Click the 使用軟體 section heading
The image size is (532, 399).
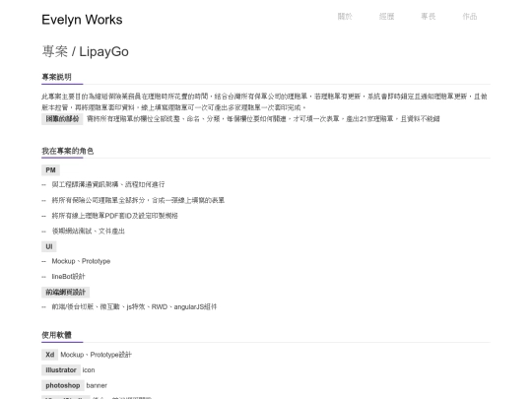pyautogui.click(x=56, y=335)
